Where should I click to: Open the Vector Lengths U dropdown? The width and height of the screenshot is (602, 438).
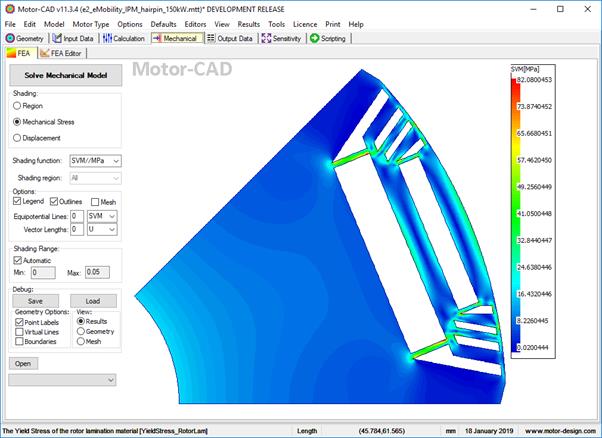[x=102, y=230]
